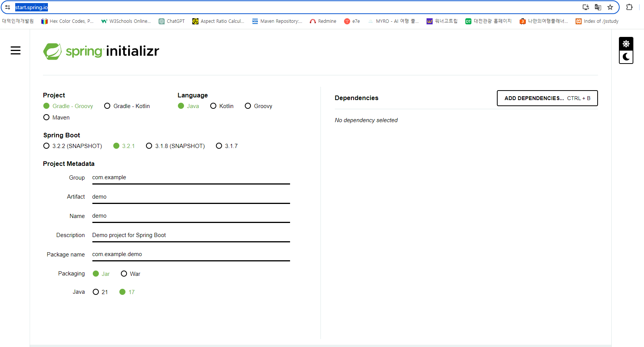Choose Java version 17
The image size is (644, 347).
(x=127, y=292)
